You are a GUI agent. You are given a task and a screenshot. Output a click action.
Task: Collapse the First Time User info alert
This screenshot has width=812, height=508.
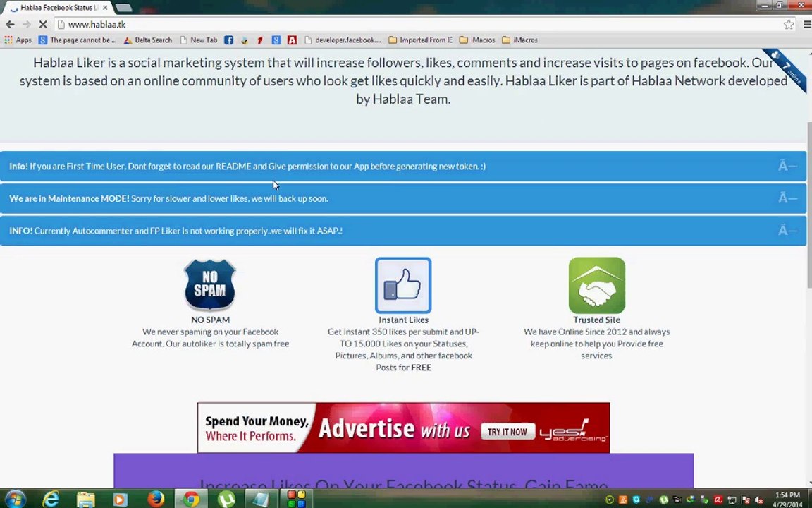pyautogui.click(x=787, y=166)
